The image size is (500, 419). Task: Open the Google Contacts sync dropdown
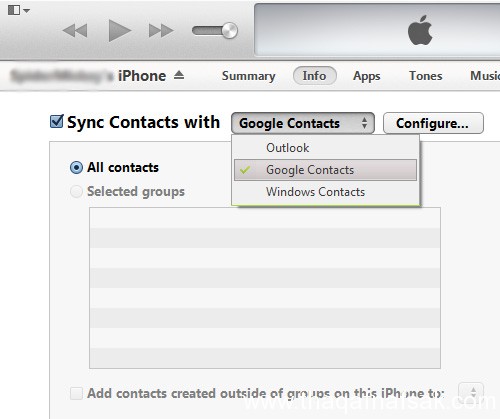coord(303,123)
